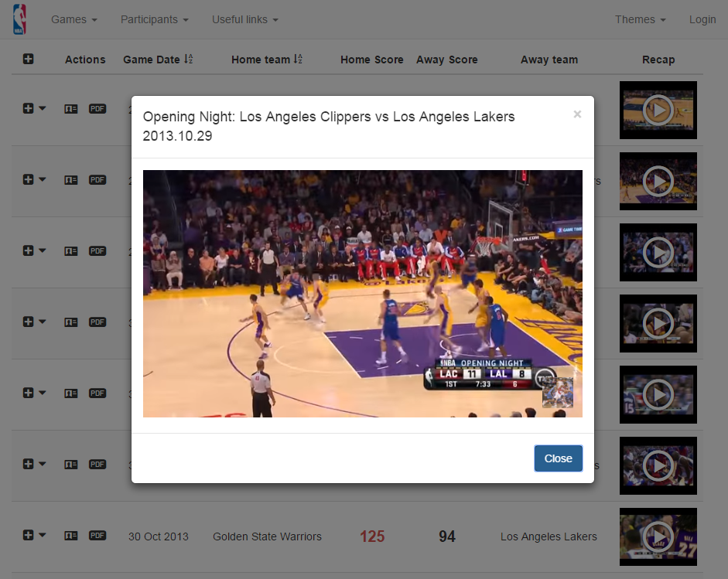Sort by Game Date column icon

click(x=188, y=60)
